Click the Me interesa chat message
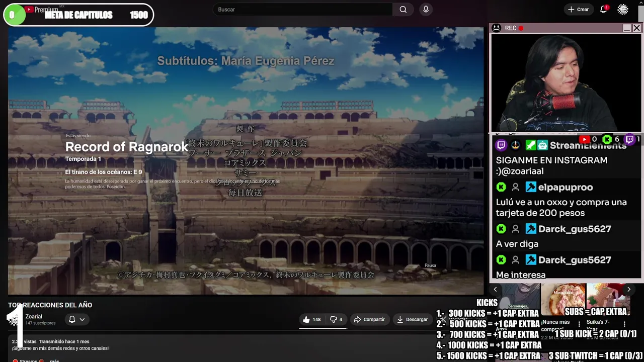Image resolution: width=644 pixels, height=362 pixels. pos(521,275)
